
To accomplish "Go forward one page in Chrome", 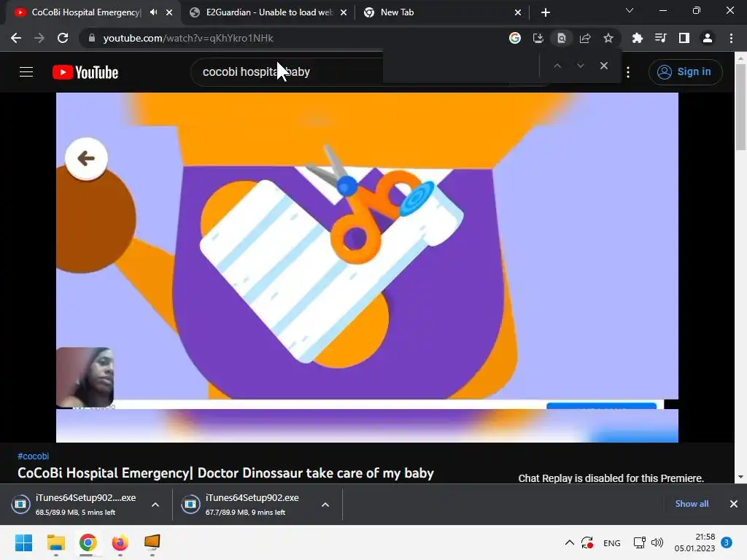I will point(39,38).
